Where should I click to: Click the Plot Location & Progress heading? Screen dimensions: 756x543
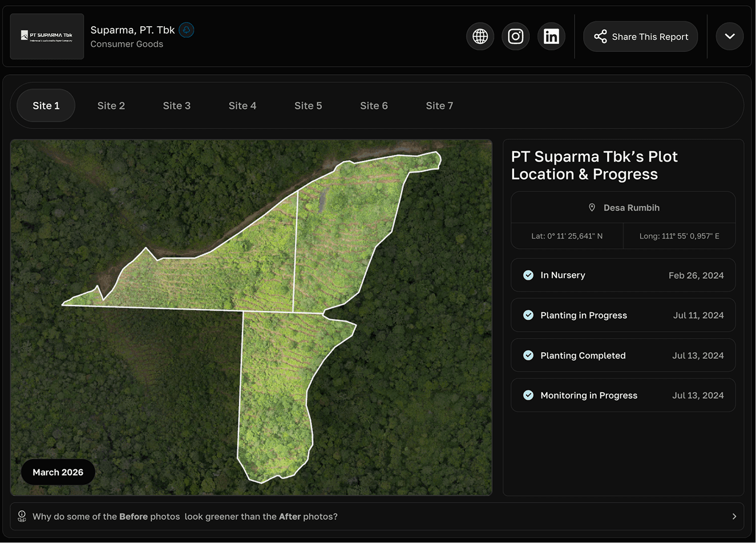[594, 166]
